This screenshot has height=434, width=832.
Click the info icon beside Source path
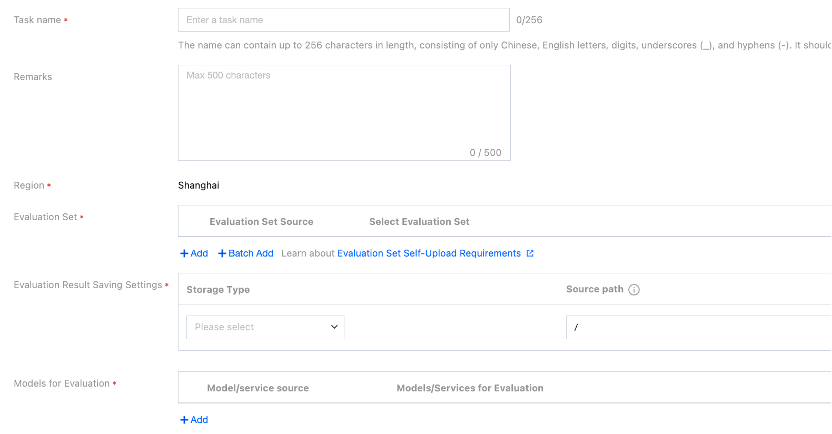coord(634,290)
